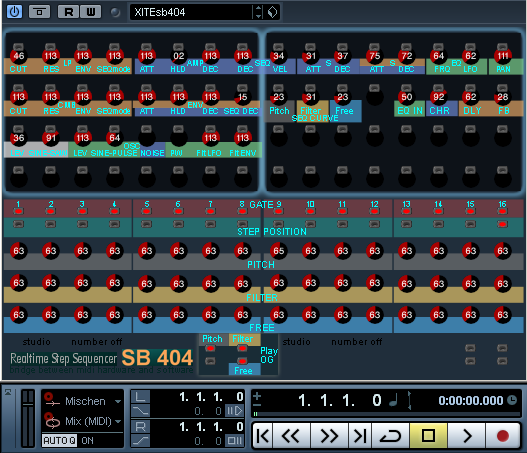Toggle Gate step 1 LED
Screen dimensions: 527x453
[18, 211]
